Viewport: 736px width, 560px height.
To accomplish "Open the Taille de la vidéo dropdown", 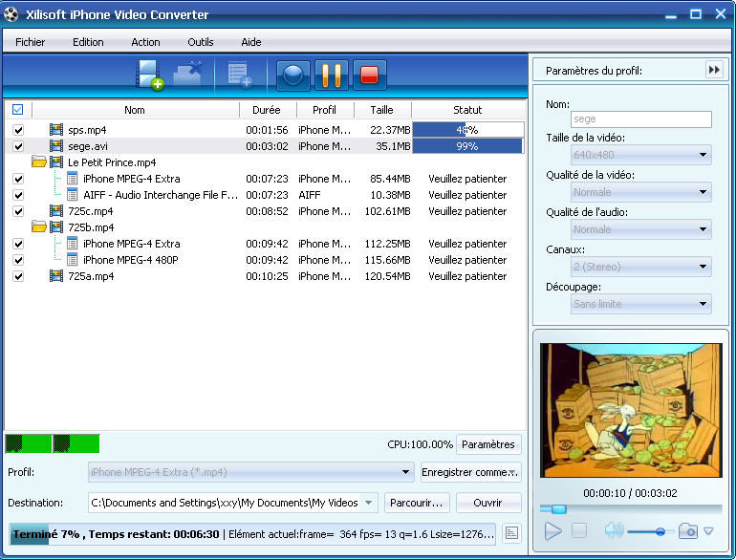I will [x=641, y=155].
